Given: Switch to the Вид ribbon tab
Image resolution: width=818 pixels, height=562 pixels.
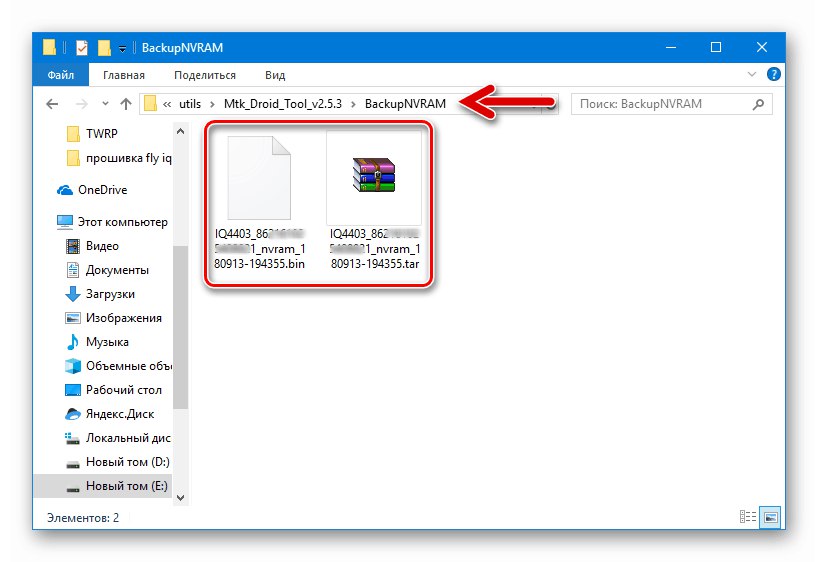Looking at the screenshot, I should [274, 75].
